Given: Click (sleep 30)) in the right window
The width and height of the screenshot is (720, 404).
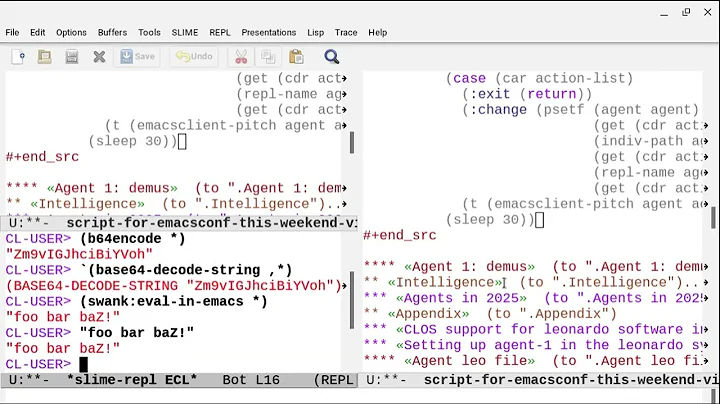Looking at the screenshot, I should point(490,220).
